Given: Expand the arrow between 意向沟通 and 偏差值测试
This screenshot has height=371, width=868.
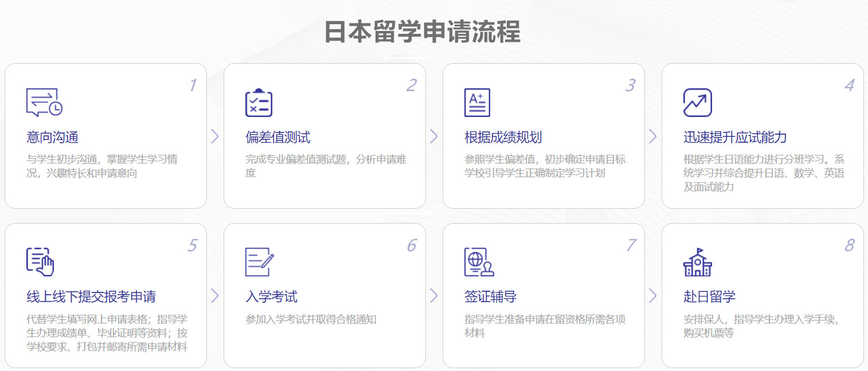Looking at the screenshot, I should click(215, 135).
